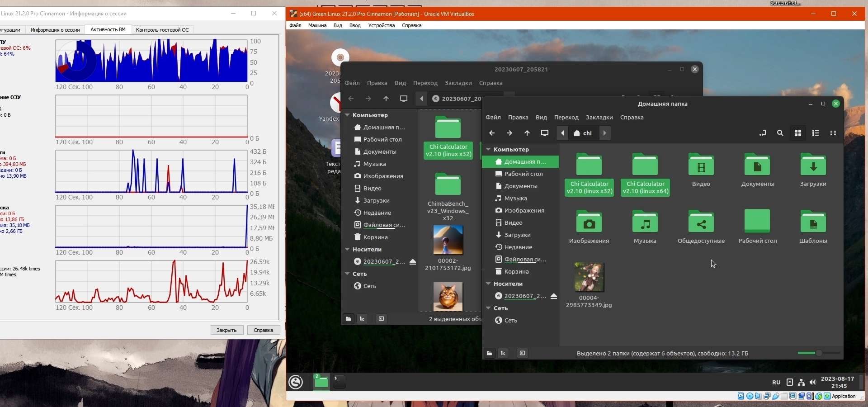Image resolution: width=868 pixels, height=407 pixels.
Task: Collapse Компьютер section in 20230607_205821 sidebar
Action: coord(347,115)
